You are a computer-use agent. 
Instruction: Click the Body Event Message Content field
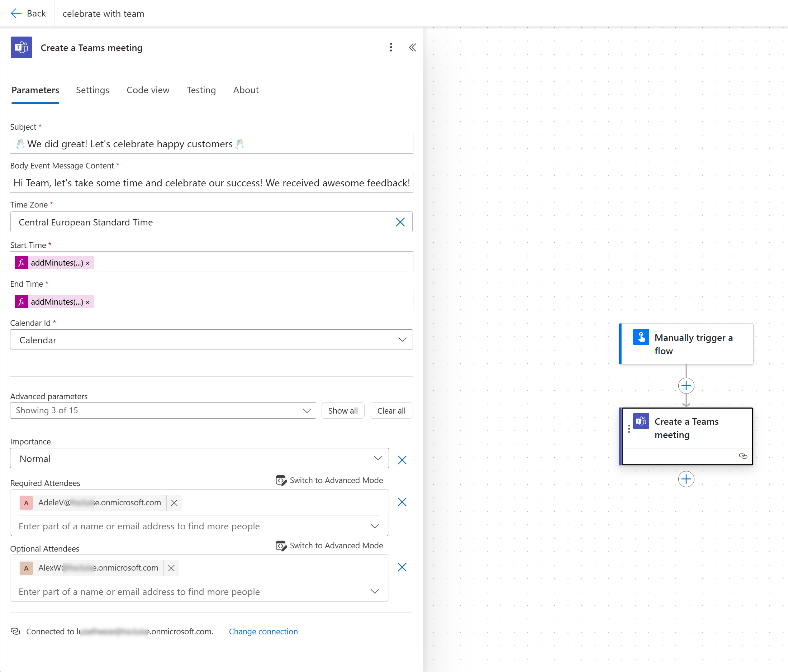click(212, 183)
